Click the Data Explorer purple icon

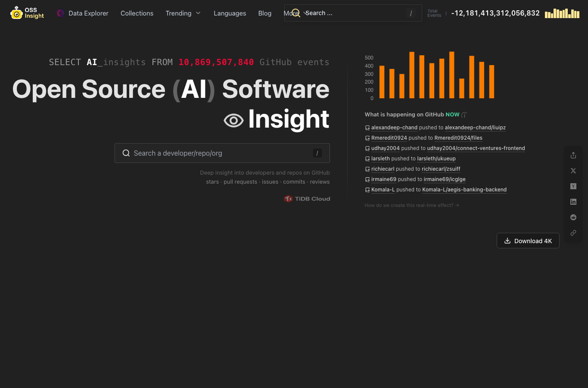click(x=61, y=13)
